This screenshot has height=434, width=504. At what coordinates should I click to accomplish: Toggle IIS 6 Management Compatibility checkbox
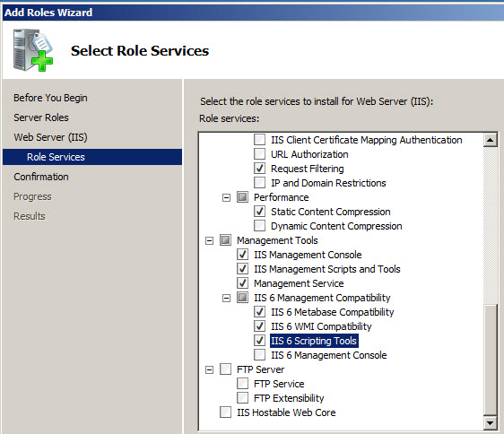pyautogui.click(x=242, y=298)
